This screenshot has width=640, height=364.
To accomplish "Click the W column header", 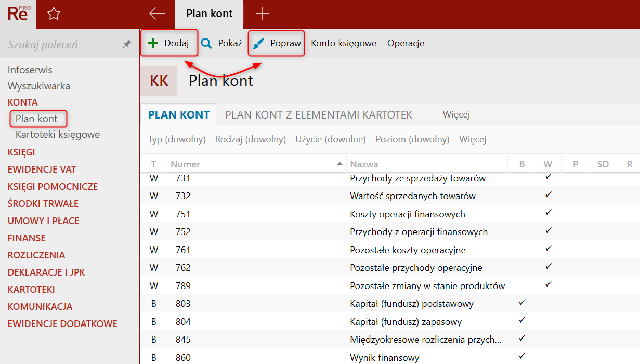I will tap(548, 164).
